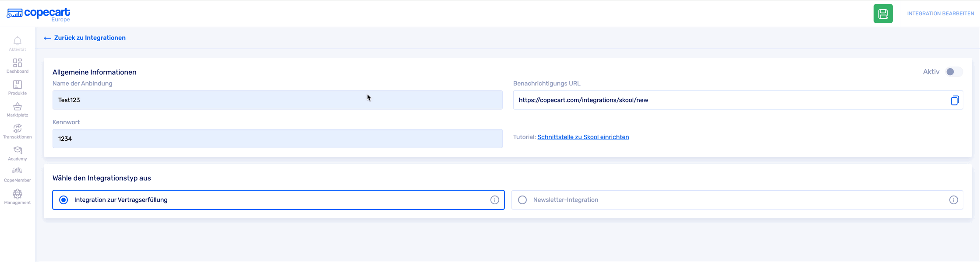Click the CopeCart Europe logo
This screenshot has height=262, width=980.
click(39, 14)
